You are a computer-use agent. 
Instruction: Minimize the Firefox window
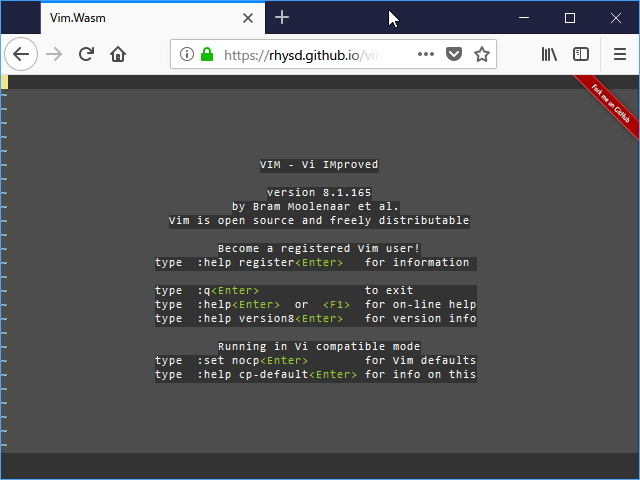(x=524, y=18)
